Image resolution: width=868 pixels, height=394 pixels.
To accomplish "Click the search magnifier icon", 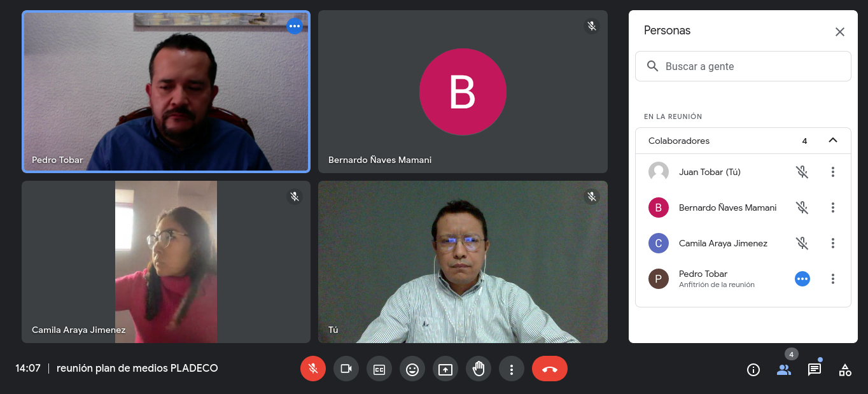I will click(652, 66).
